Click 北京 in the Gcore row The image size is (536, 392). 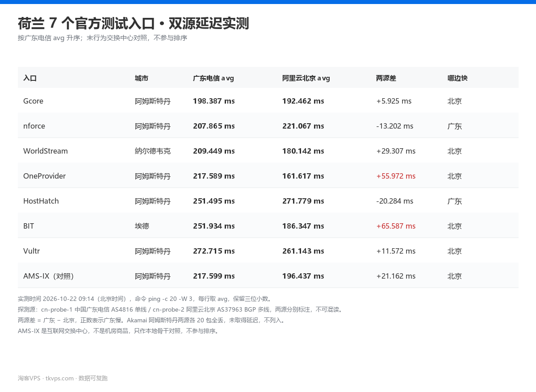coord(455,101)
